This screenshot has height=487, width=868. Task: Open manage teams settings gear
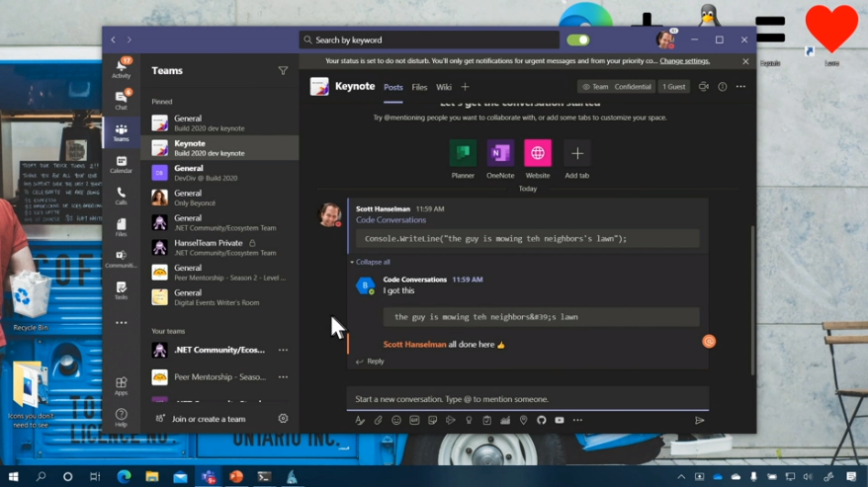[283, 419]
